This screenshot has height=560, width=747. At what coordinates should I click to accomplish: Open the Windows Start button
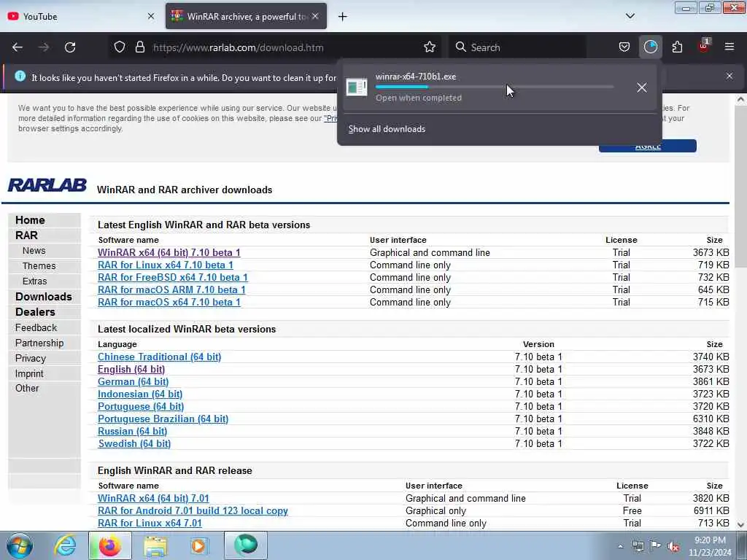pyautogui.click(x=20, y=545)
